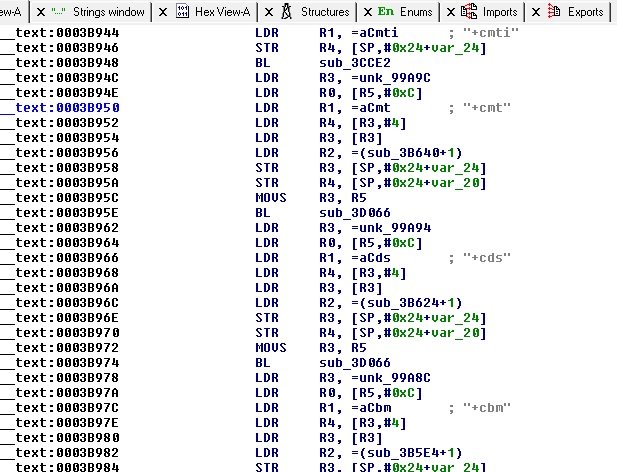This screenshot has height=472, width=617.
Task: Click the Structures tab icon
Action: pos(286,12)
